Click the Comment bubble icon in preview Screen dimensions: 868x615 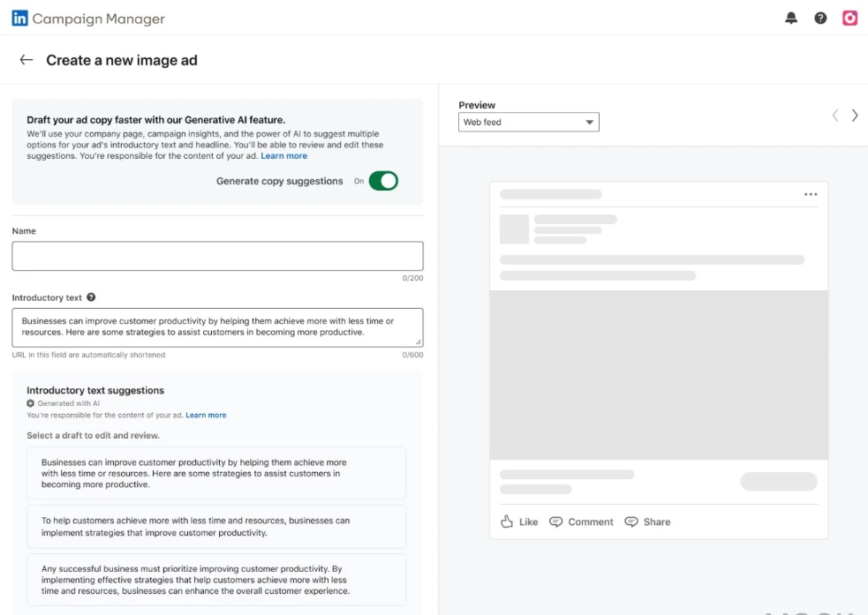(555, 521)
